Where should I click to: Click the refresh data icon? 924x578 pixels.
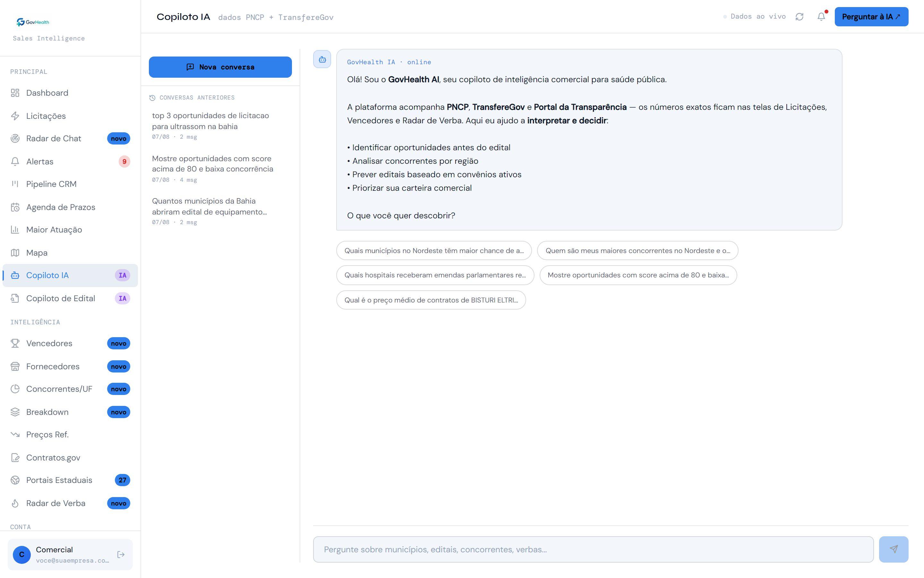coord(799,17)
